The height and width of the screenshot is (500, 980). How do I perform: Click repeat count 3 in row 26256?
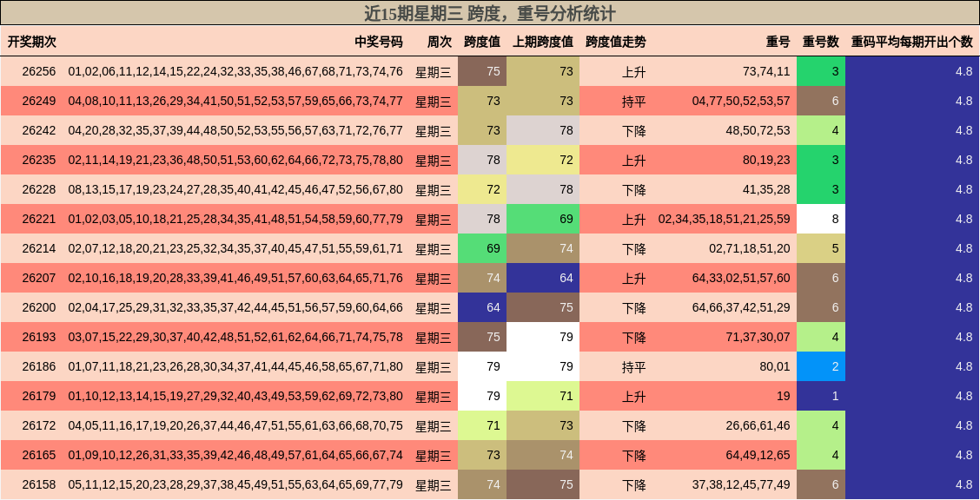[821, 71]
